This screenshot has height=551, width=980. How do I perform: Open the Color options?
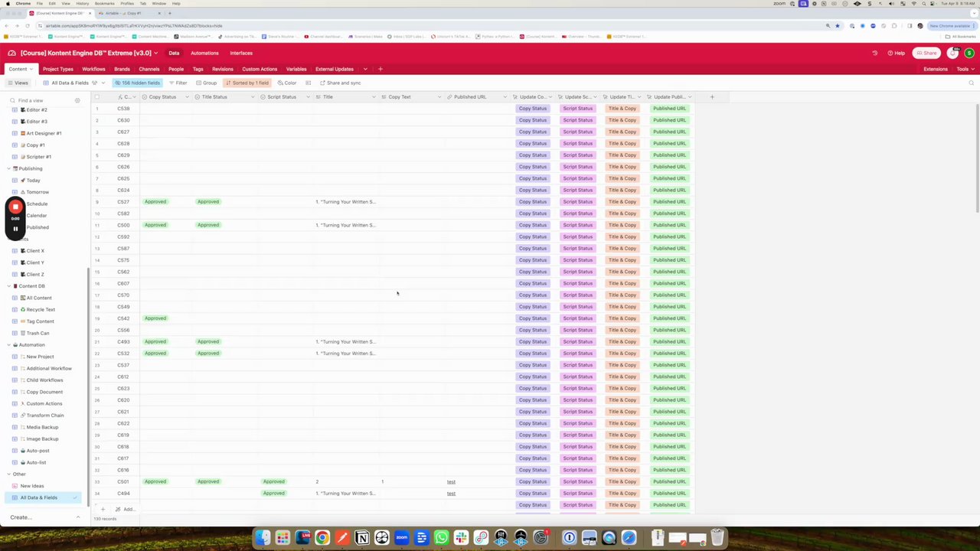coord(287,83)
